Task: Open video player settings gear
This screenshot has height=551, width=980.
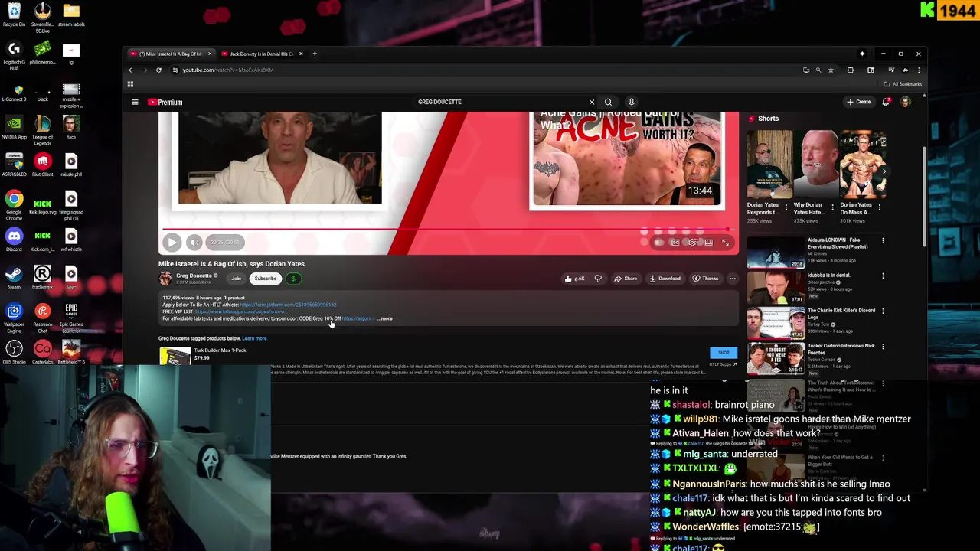Action: pos(692,243)
